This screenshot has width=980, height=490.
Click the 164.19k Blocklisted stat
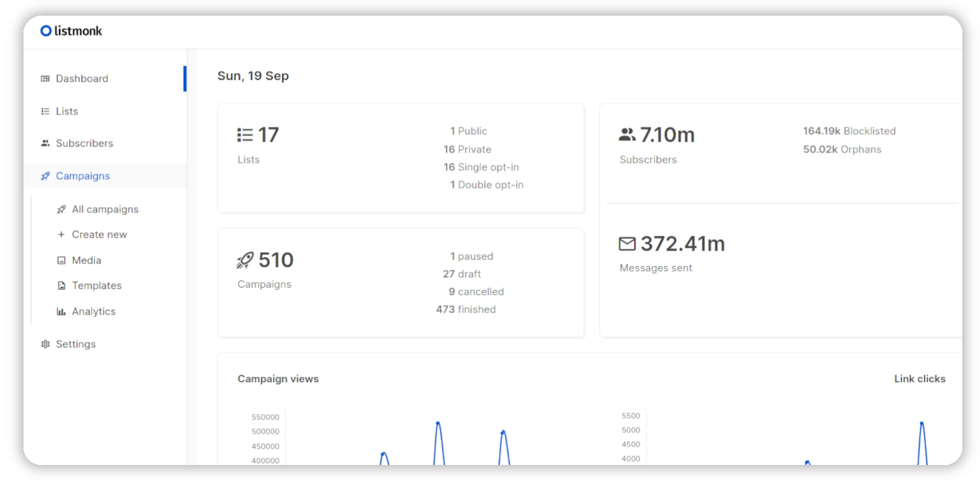(849, 131)
